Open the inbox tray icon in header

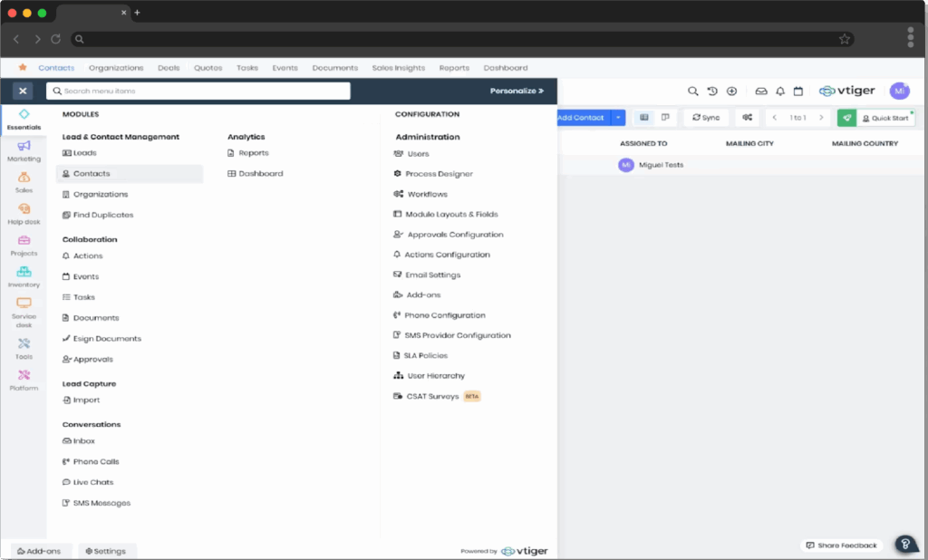761,92
